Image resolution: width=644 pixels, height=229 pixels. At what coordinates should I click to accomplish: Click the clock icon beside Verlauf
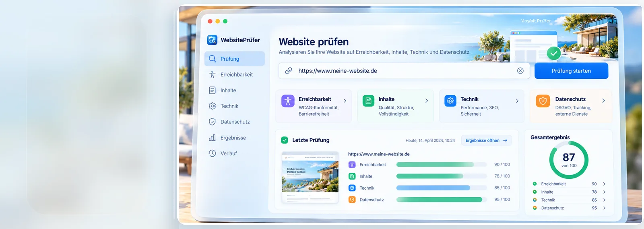pos(213,153)
